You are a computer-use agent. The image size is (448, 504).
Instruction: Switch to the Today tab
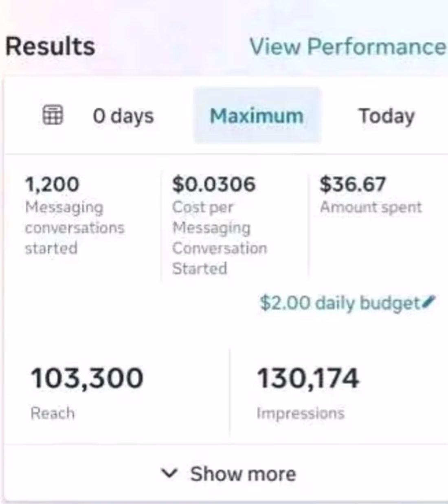coord(387,116)
